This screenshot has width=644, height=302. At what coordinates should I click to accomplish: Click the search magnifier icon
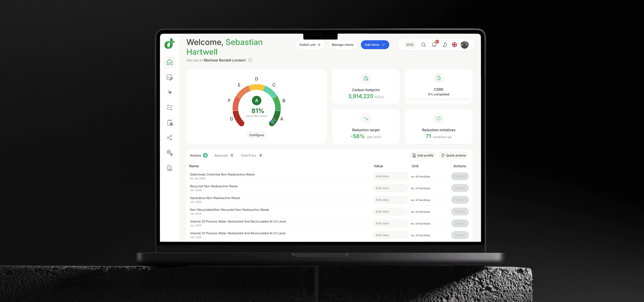pyautogui.click(x=424, y=45)
